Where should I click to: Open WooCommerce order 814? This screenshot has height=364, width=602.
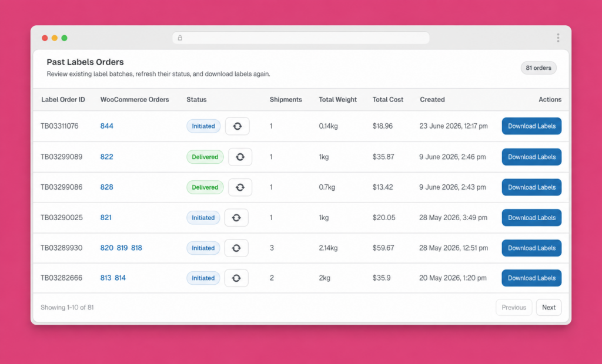[x=120, y=278]
